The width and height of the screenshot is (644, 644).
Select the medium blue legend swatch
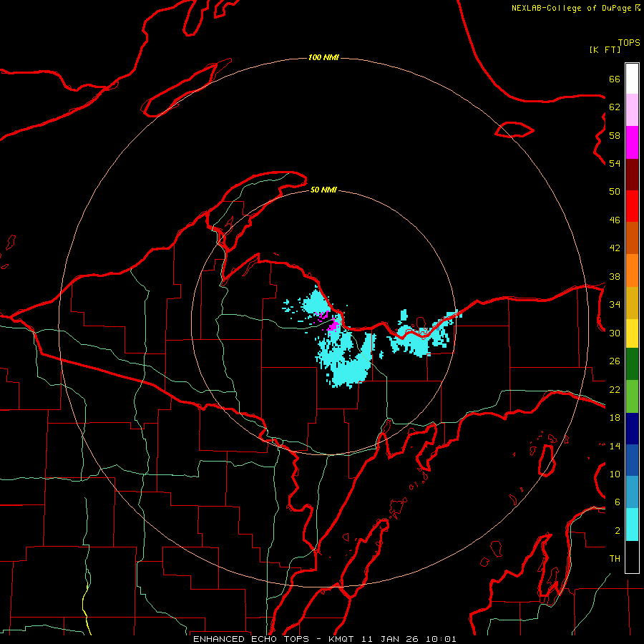pyautogui.click(x=632, y=460)
